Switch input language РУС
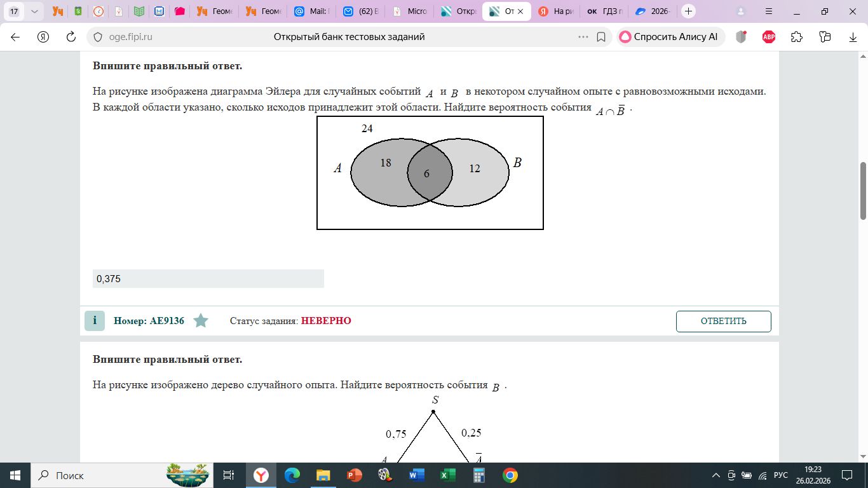868x488 pixels. pos(781,475)
